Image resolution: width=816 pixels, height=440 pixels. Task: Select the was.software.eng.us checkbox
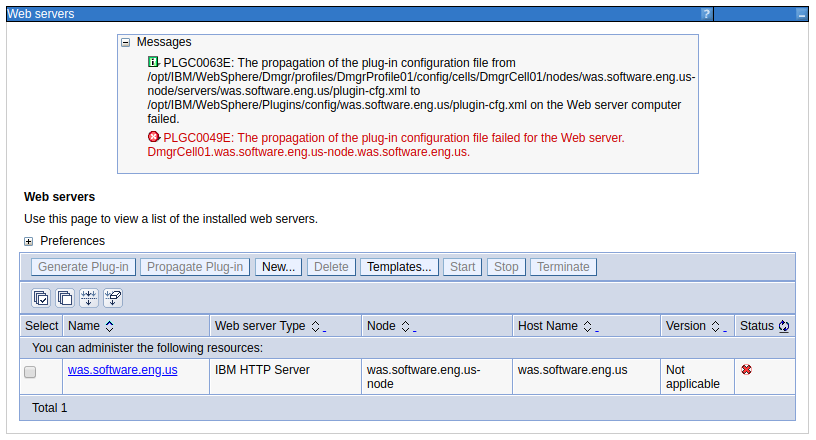tap(30, 372)
